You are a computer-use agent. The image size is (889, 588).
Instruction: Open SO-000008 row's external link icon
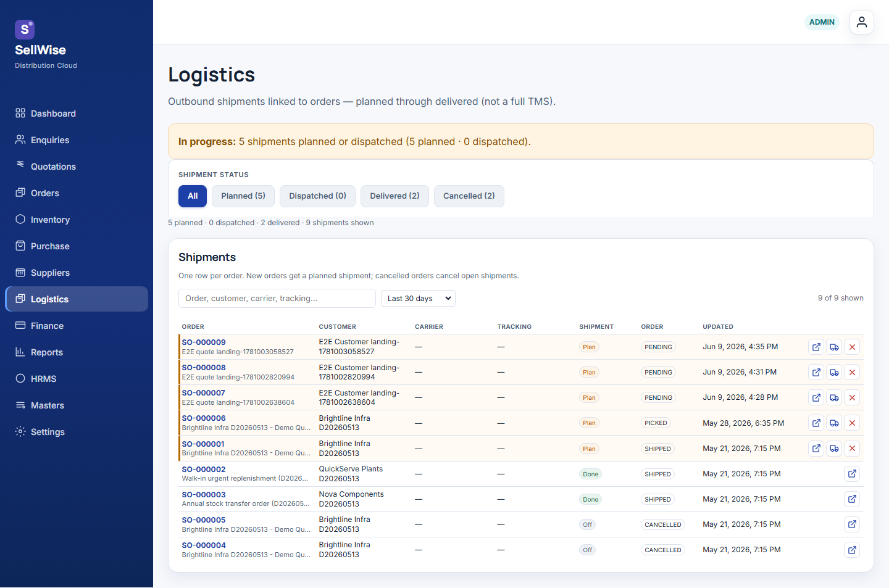[x=816, y=372]
